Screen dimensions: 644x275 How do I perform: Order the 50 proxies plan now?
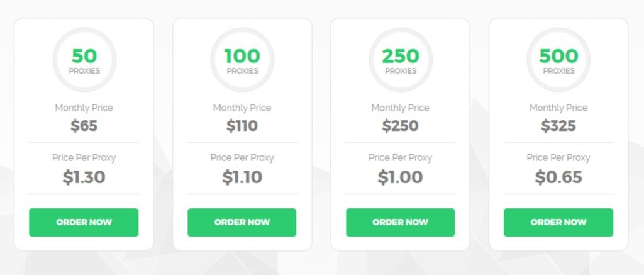coord(84,222)
